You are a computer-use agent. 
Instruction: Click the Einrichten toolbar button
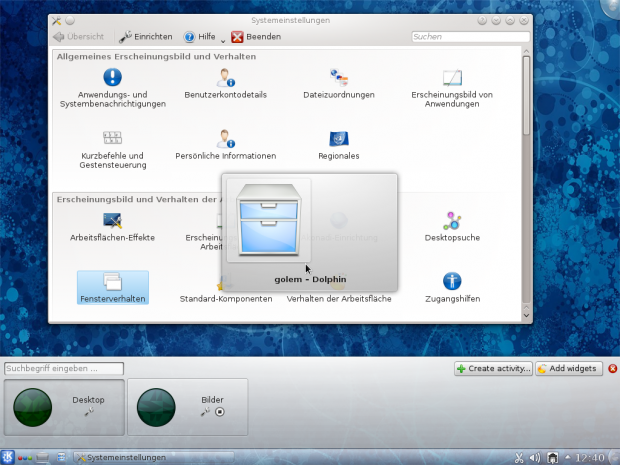[146, 37]
